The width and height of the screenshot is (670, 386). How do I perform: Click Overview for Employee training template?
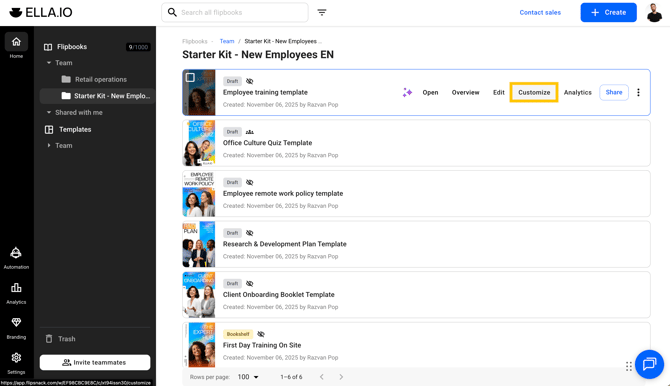point(465,92)
